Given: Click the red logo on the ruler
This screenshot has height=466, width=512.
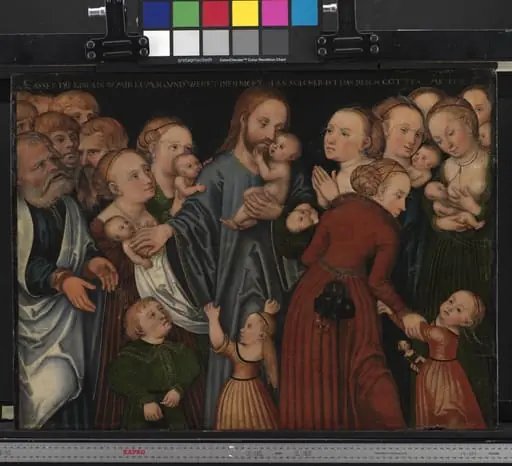Looking at the screenshot, I should (x=134, y=452).
